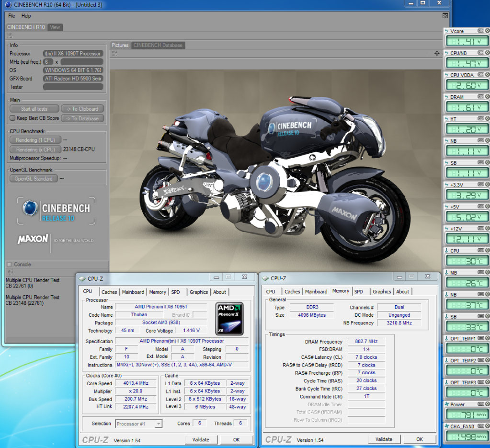Open settings icon on the +3.3V gadget
This screenshot has height=448, width=490.
480,184
